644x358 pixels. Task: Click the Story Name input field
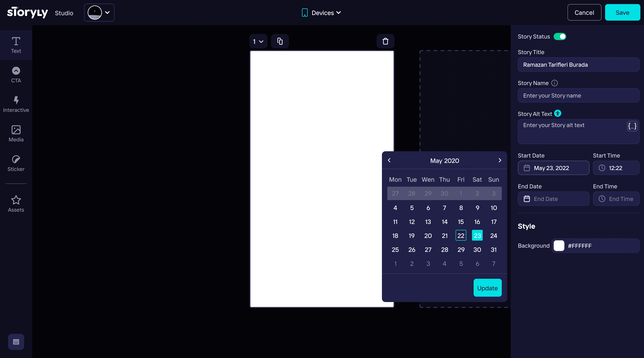click(x=578, y=96)
